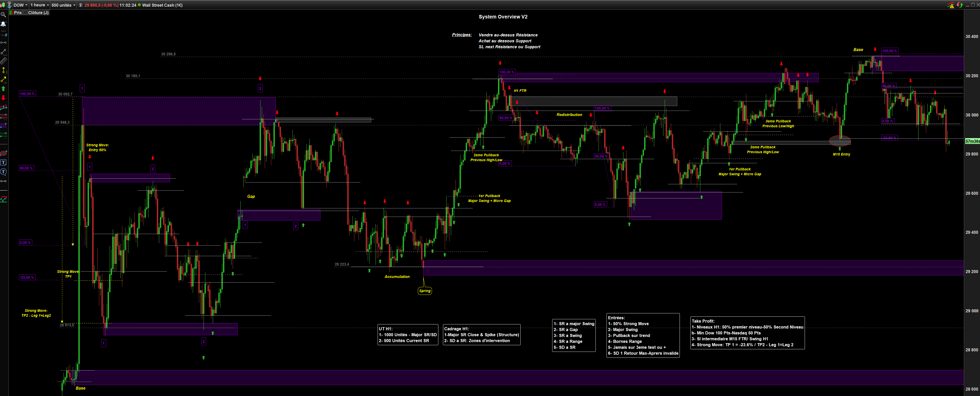Expand the 1 heure timeframe dropdown
The height and width of the screenshot is (396, 980).
pos(39,5)
